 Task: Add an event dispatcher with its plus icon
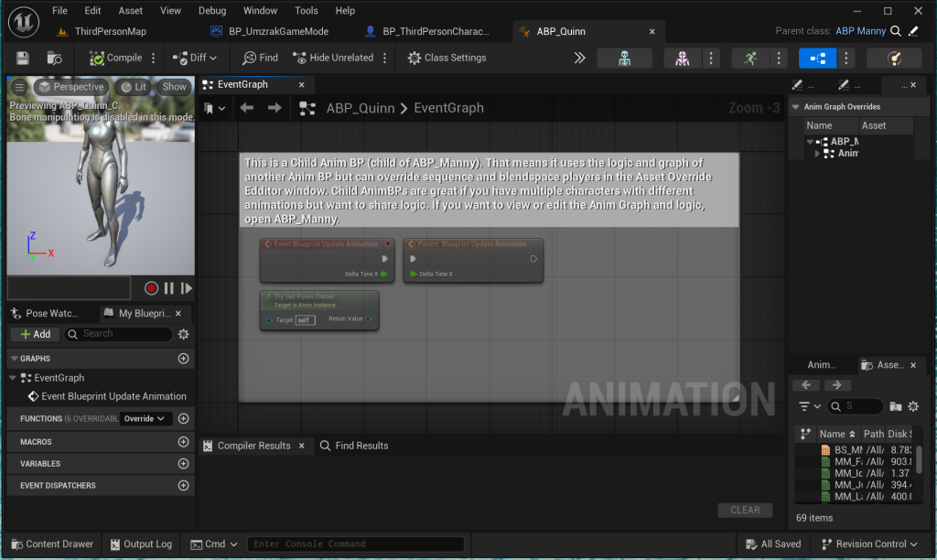point(183,486)
